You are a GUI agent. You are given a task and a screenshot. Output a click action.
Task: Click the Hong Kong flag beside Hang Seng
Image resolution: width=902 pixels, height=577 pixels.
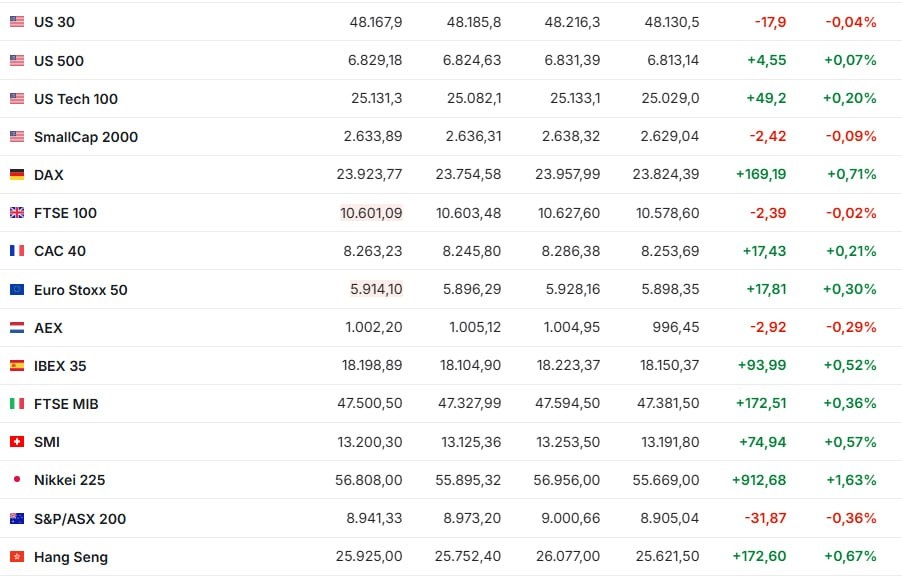coord(17,557)
